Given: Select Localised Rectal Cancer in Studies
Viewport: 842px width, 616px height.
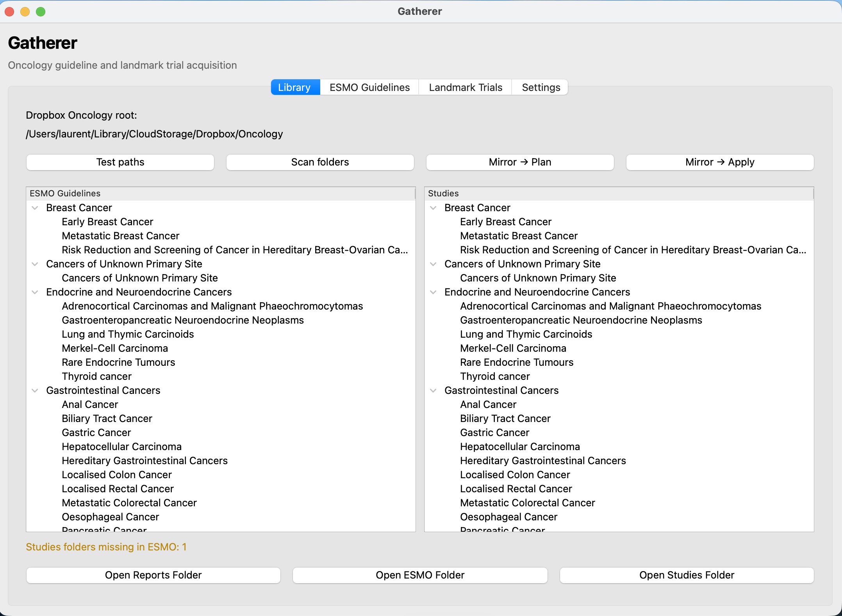Looking at the screenshot, I should pyautogui.click(x=619, y=489).
